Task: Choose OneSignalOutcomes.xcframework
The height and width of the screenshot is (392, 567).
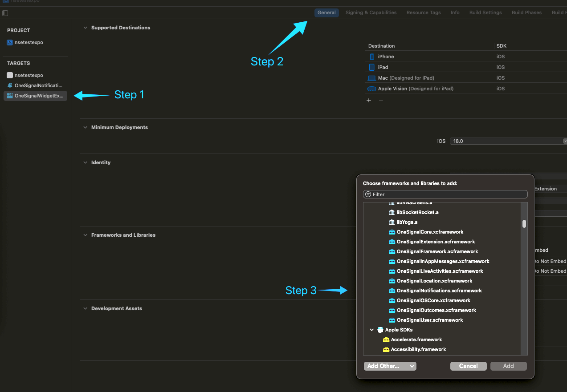Action: tap(436, 310)
